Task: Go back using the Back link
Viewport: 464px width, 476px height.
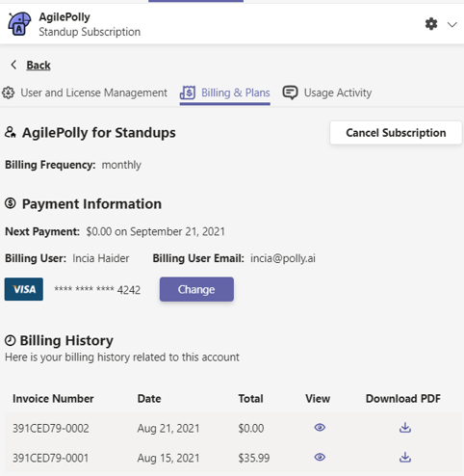Action: (39, 66)
